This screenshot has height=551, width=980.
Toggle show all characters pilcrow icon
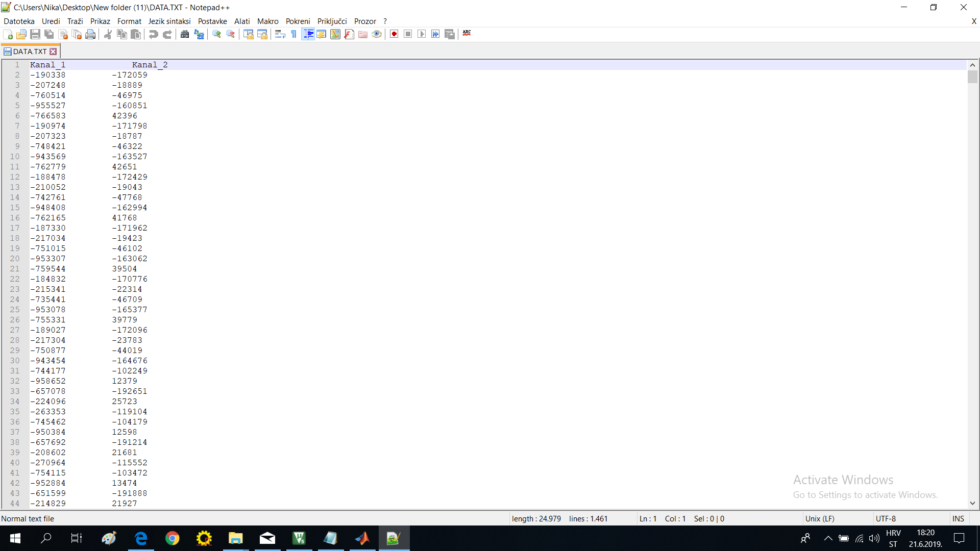294,34
